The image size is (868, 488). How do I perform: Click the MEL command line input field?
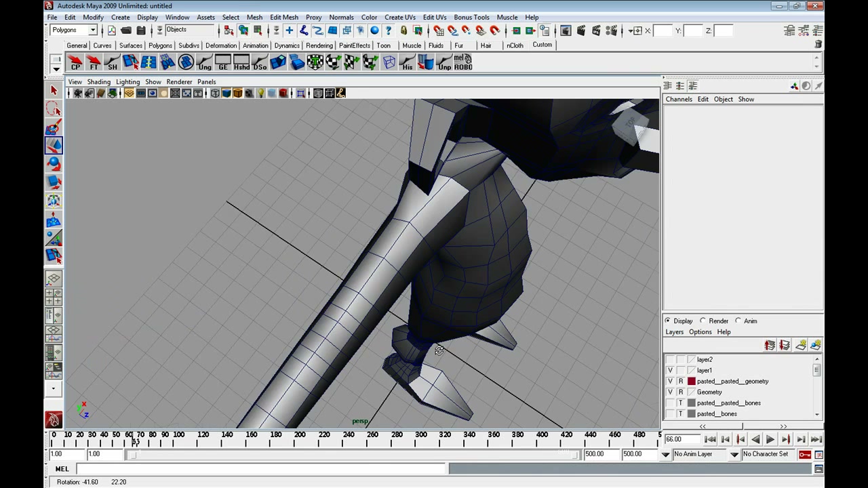coord(261,469)
